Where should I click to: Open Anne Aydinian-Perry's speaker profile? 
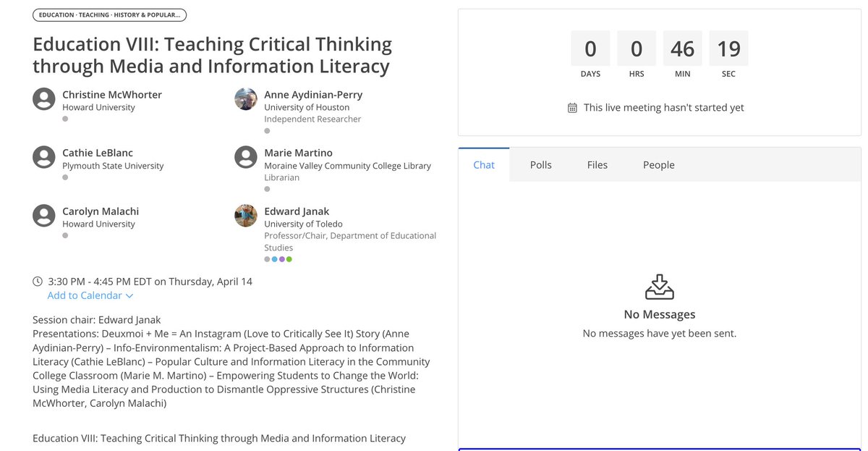(x=313, y=94)
